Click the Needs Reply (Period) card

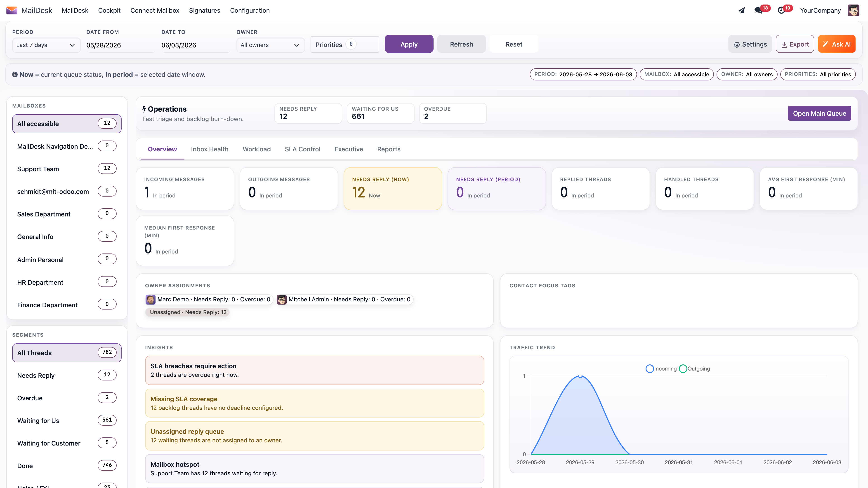tap(497, 189)
